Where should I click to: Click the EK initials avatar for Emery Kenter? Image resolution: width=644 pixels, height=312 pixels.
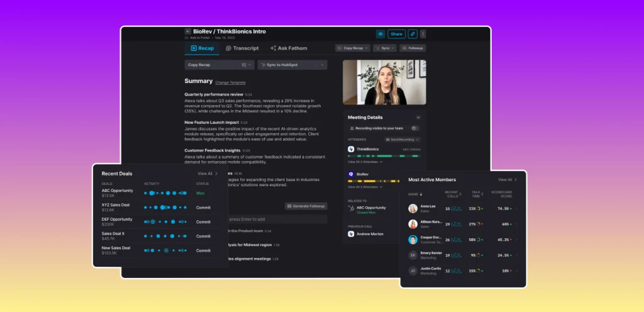pyautogui.click(x=413, y=255)
